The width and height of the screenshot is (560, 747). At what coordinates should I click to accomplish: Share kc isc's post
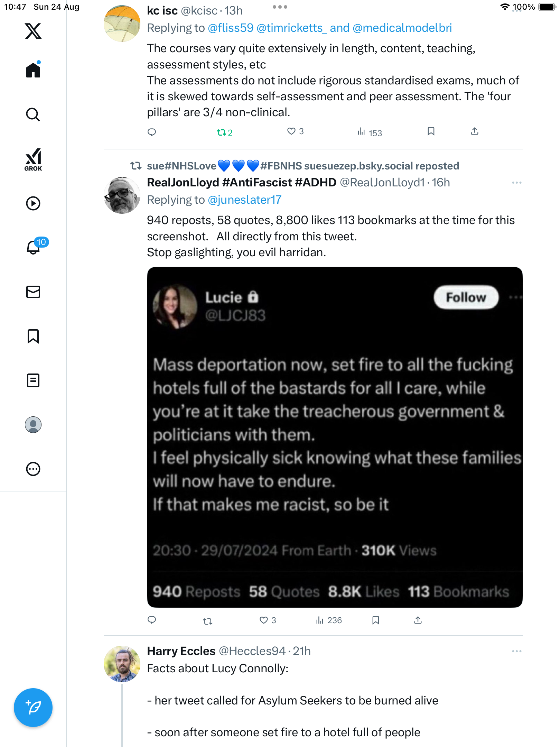point(474,131)
